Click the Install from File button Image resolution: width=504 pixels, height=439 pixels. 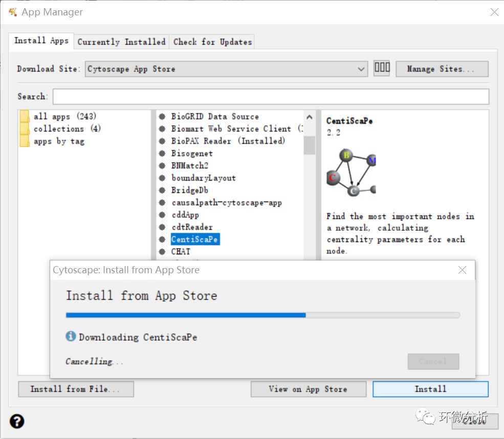(76, 389)
